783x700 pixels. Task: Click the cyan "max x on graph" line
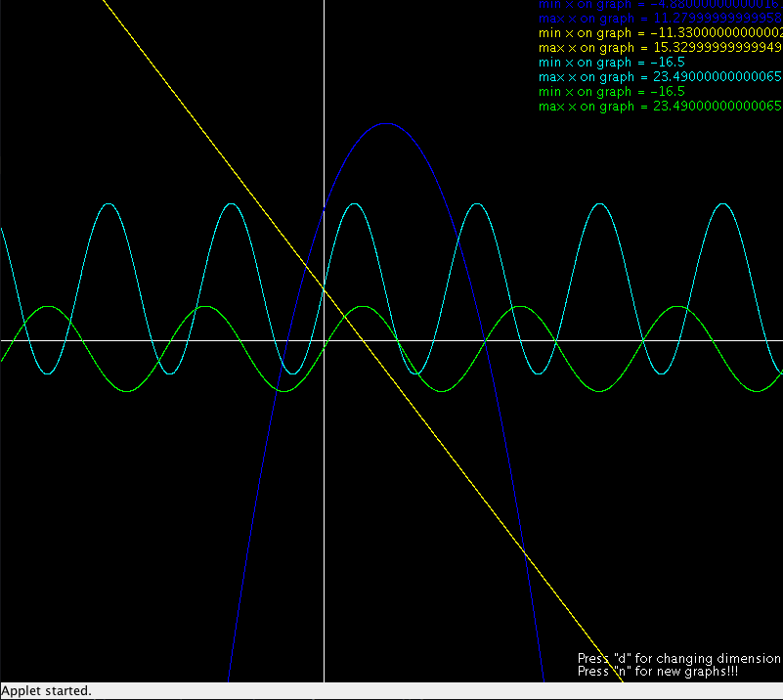(x=660, y=77)
